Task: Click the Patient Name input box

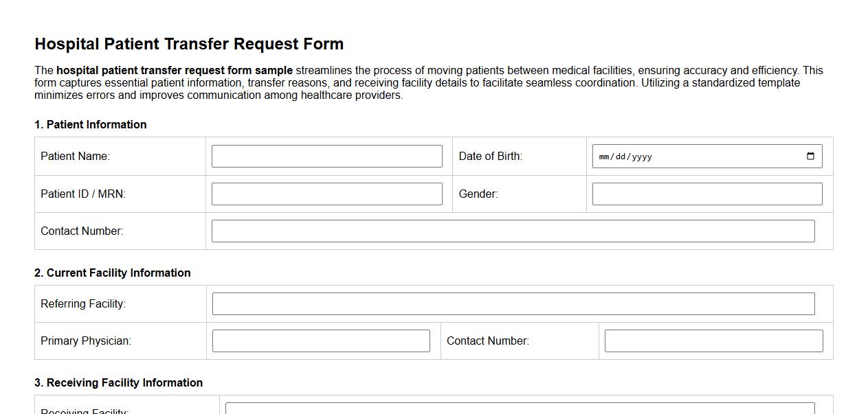Action: coord(327,156)
